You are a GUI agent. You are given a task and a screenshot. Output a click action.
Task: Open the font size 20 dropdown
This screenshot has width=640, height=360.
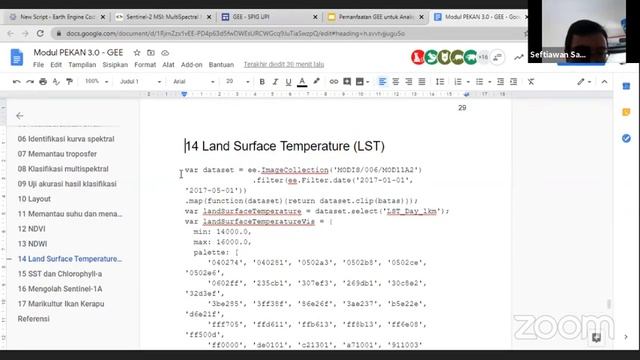(x=237, y=82)
